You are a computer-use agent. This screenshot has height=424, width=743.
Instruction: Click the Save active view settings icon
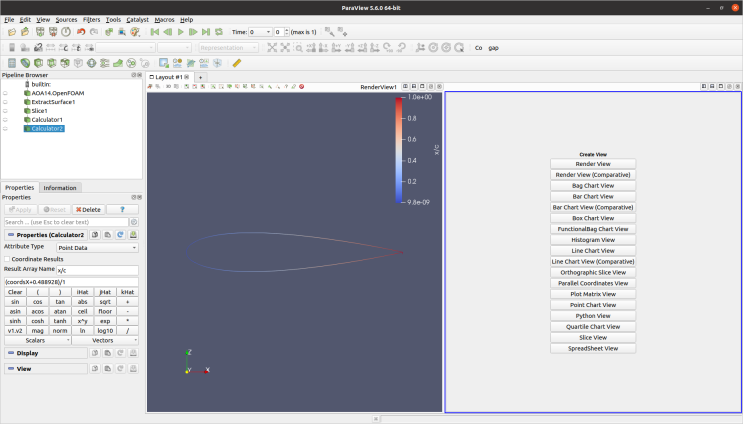[133, 369]
